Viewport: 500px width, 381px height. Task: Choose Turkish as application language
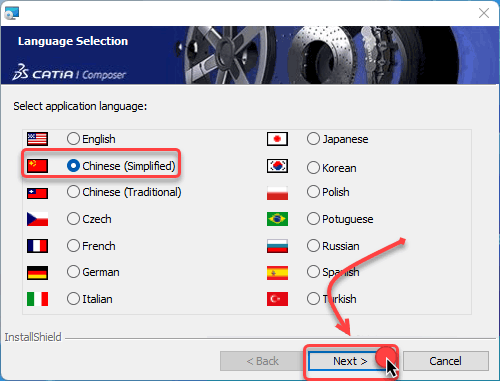[x=313, y=299]
